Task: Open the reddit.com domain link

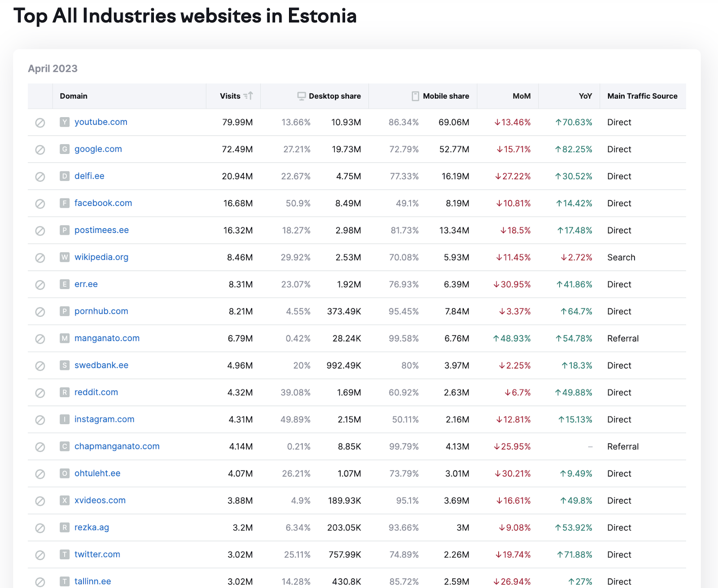Action: tap(96, 392)
